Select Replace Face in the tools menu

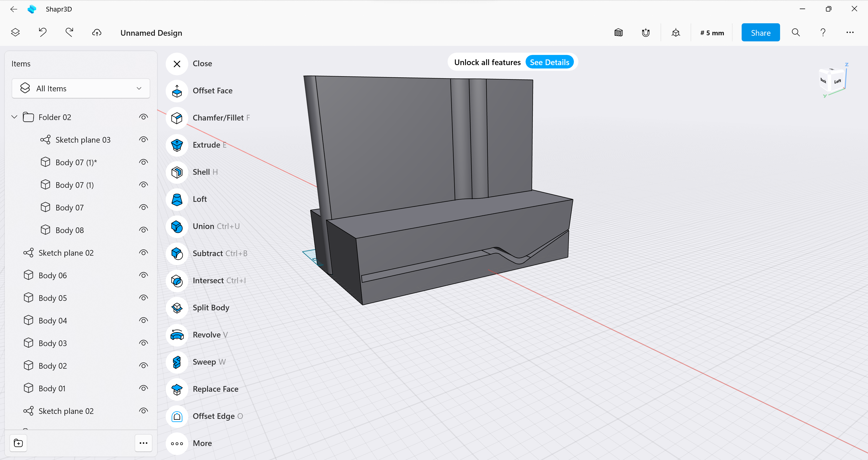click(x=215, y=389)
